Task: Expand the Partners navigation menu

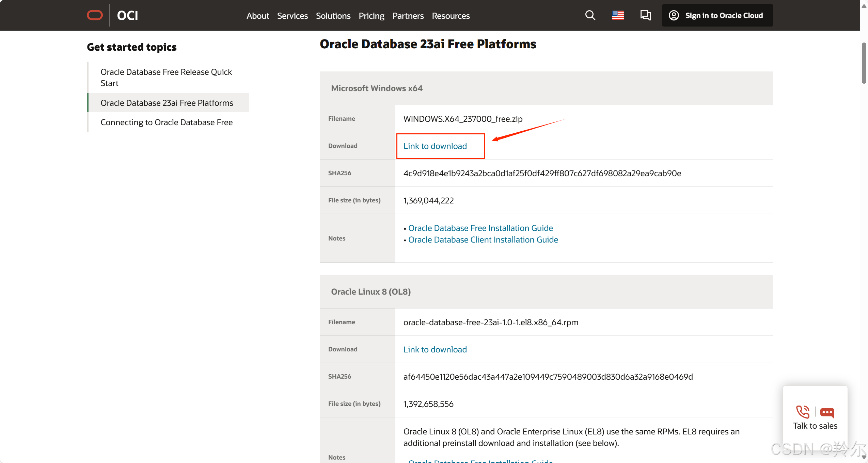Action: click(x=408, y=16)
